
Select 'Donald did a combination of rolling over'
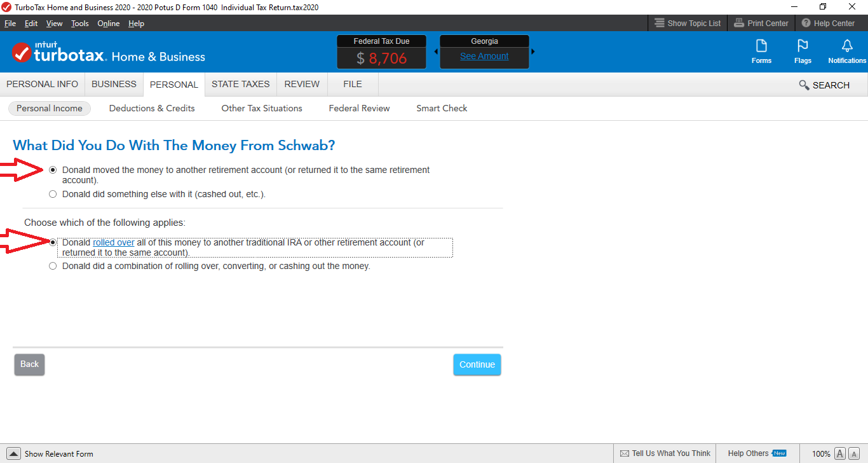tap(53, 266)
